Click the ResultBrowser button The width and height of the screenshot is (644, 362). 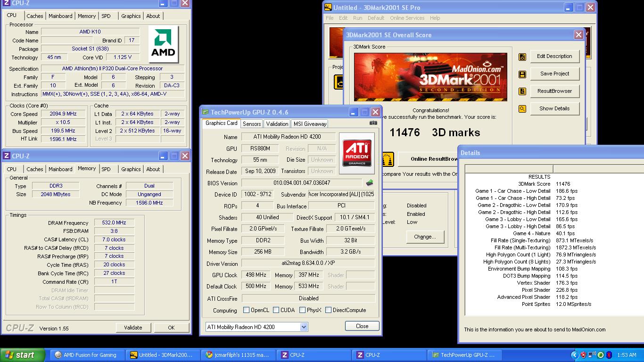coord(554,91)
